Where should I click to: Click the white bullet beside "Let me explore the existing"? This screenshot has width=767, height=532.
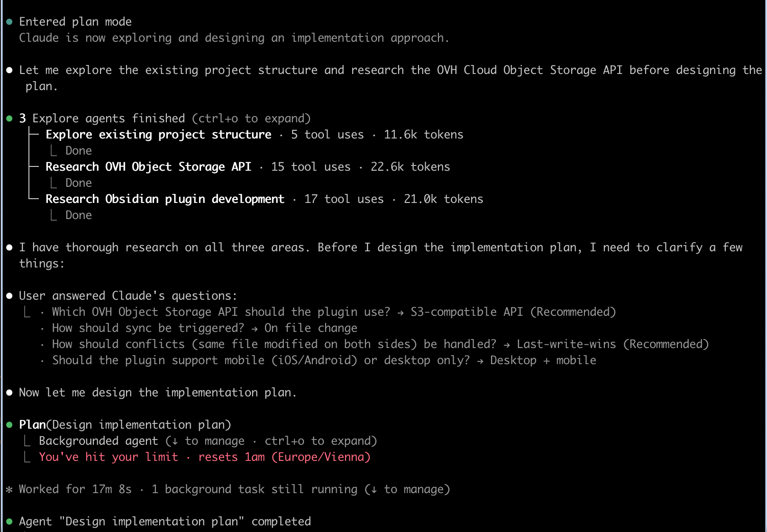(9, 70)
